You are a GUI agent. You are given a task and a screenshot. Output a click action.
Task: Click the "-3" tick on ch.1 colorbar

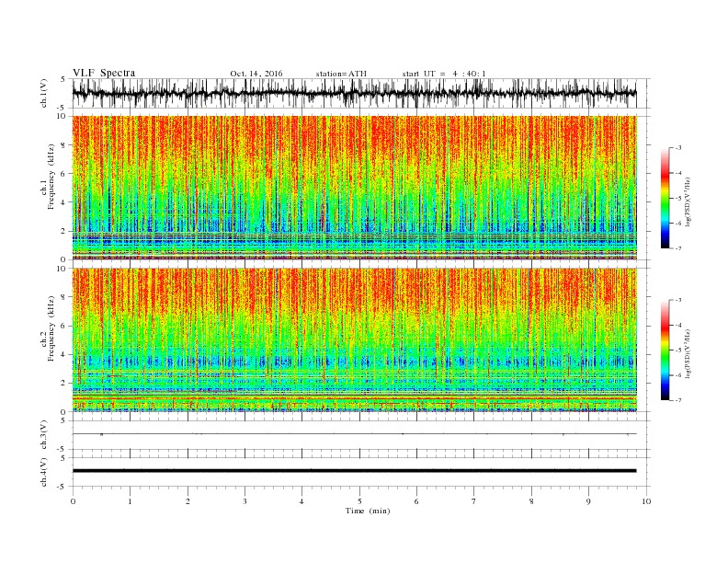pos(677,148)
